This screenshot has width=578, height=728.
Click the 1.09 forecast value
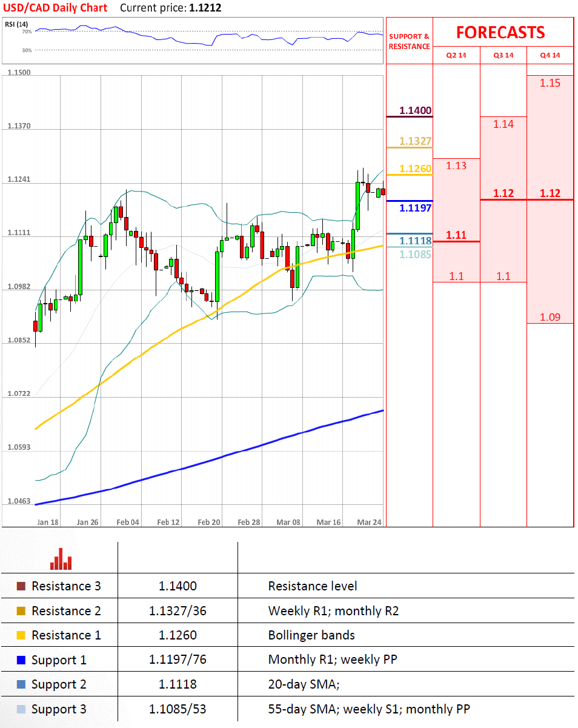[x=550, y=317]
